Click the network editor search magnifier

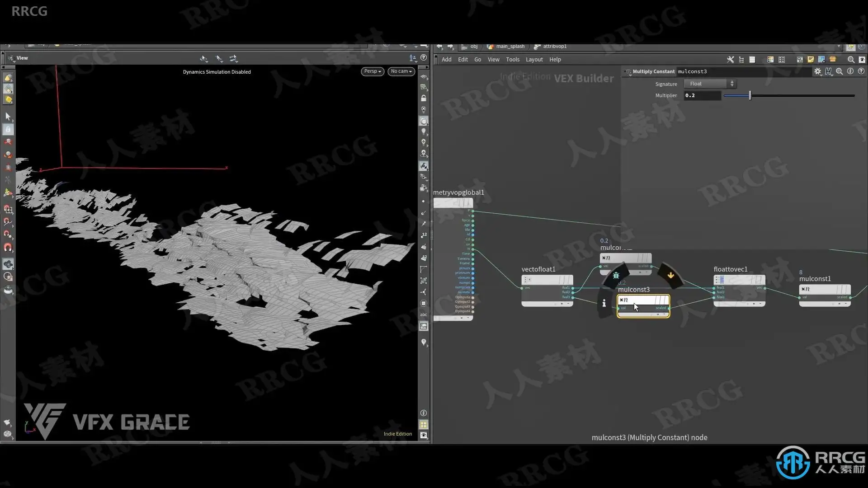coord(850,60)
